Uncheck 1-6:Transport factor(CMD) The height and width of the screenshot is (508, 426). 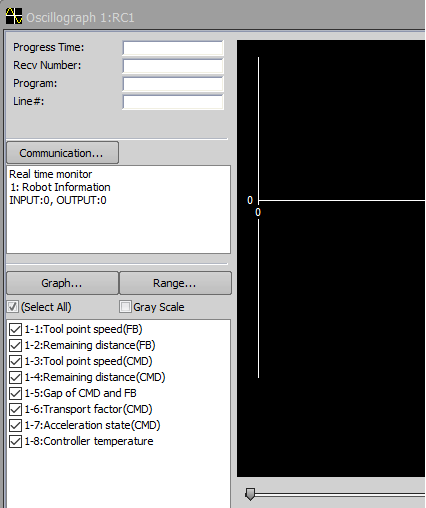[15, 409]
